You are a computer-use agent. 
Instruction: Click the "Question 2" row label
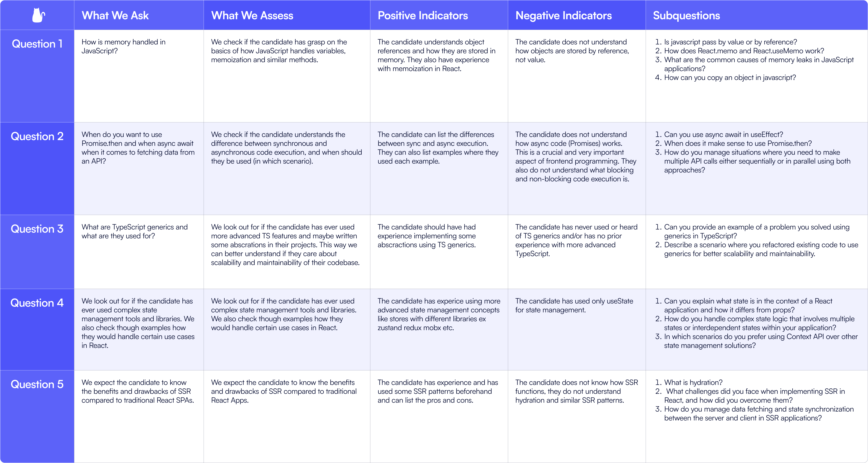click(37, 136)
